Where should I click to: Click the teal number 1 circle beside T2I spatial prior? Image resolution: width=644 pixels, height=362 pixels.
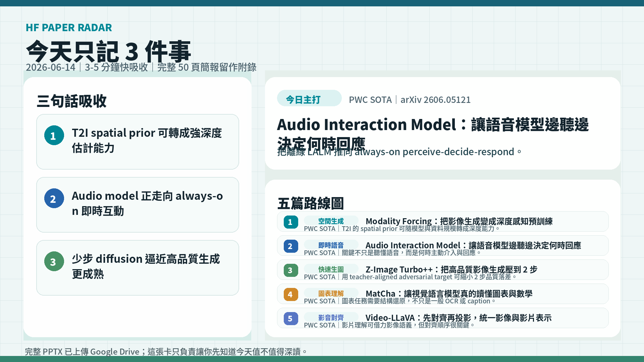click(x=54, y=135)
